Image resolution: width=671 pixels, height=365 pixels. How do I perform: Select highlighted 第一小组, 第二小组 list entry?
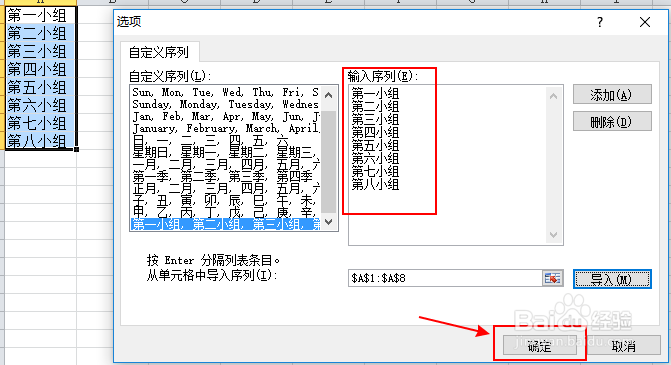(x=225, y=224)
